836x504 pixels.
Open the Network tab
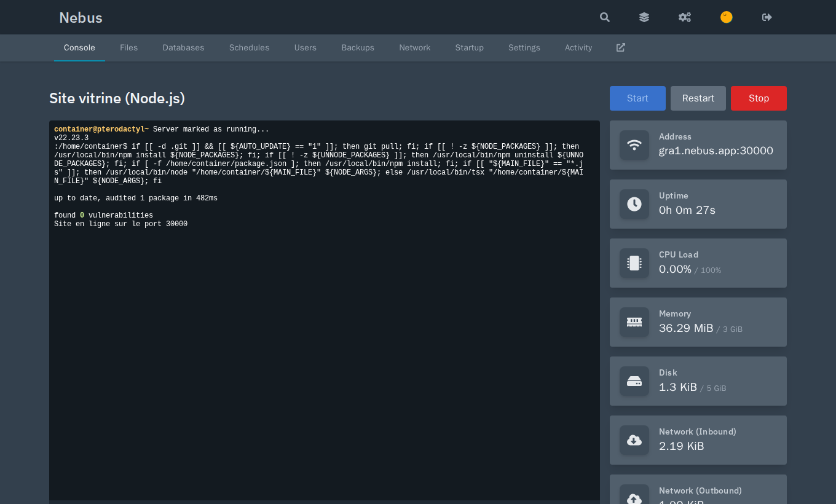[415, 48]
